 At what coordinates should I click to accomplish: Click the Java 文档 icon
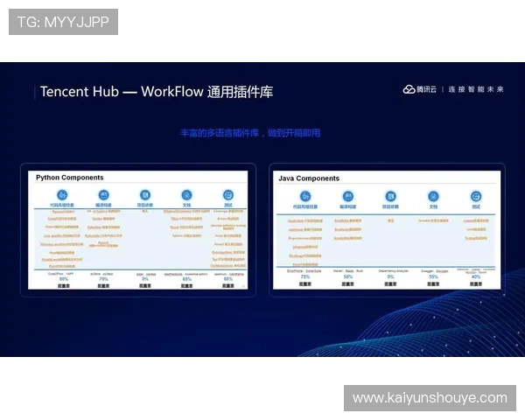pos(433,196)
